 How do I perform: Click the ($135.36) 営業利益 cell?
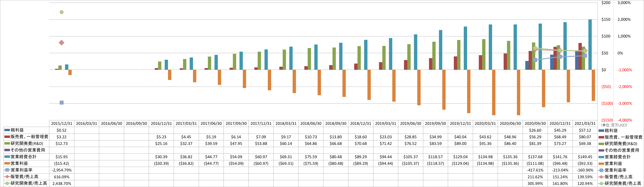510,164
